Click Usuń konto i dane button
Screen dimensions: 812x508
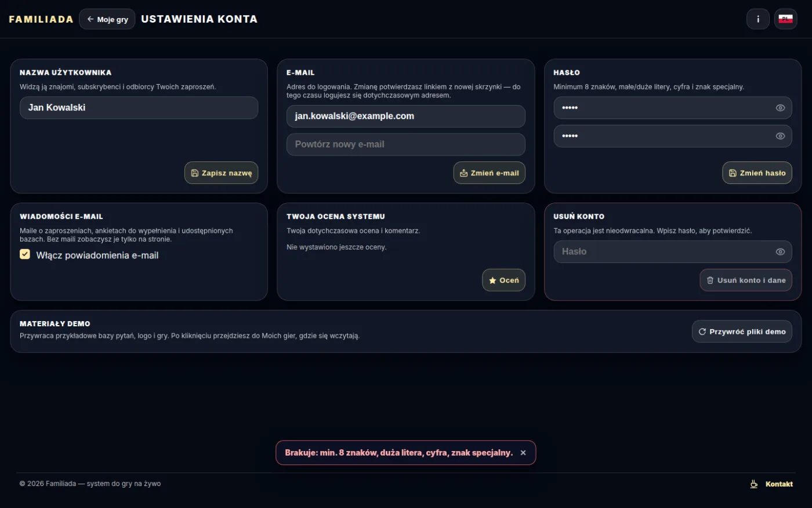click(x=746, y=280)
